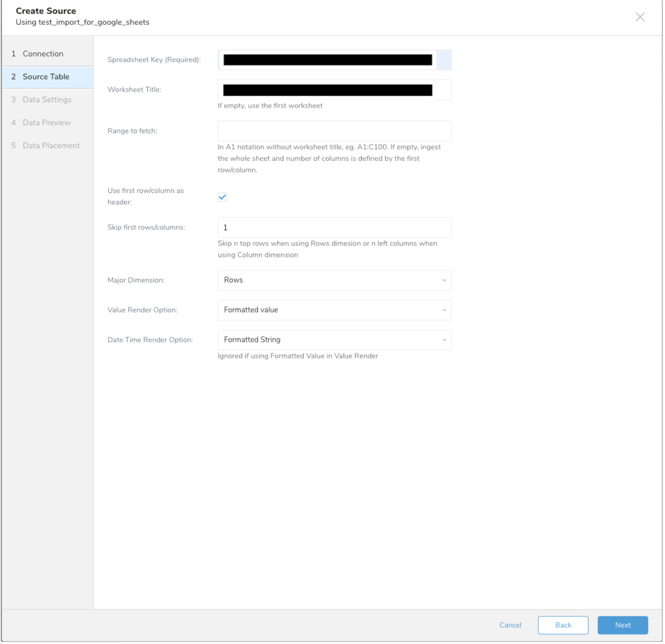Focus the Skip first rows/columns field

[334, 228]
